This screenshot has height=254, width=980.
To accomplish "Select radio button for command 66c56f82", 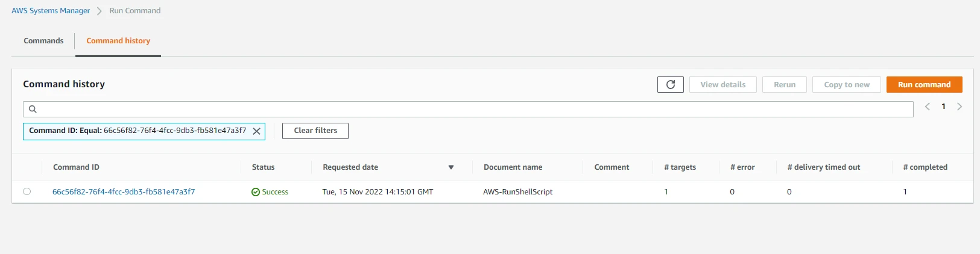I will 27,191.
